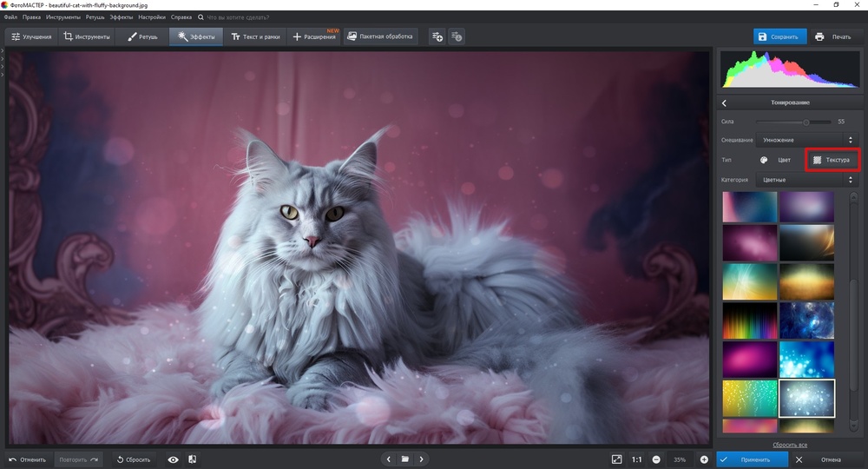
Task: Switch to the Ретушь tab
Action: [142, 37]
